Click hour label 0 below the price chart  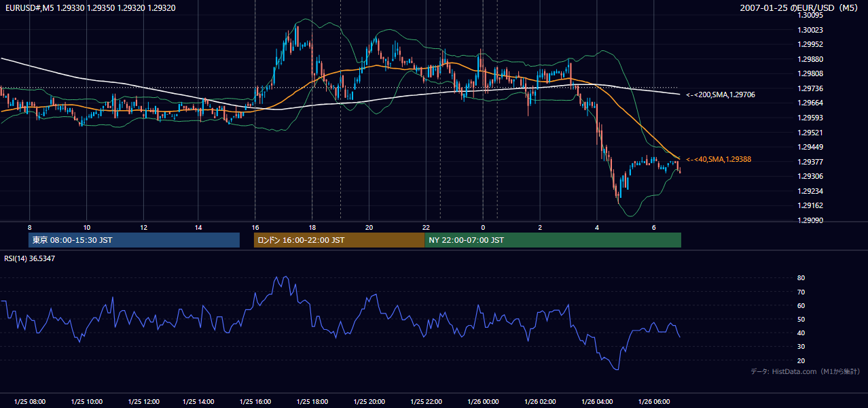(483, 227)
